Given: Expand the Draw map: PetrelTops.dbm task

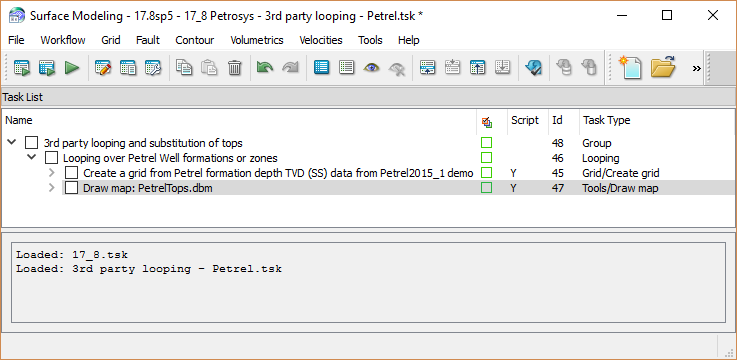Looking at the screenshot, I should point(52,188).
